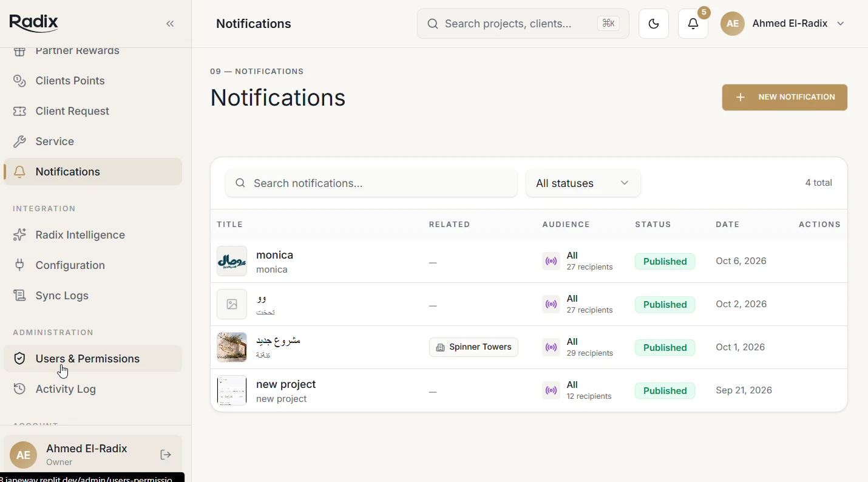Collapse the sidebar with the double chevron
Screen dimensions: 868x482
tap(171, 24)
